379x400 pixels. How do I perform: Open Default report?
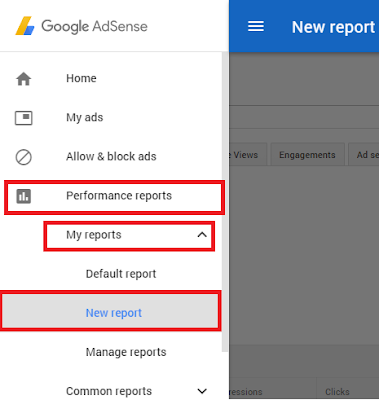point(121,274)
